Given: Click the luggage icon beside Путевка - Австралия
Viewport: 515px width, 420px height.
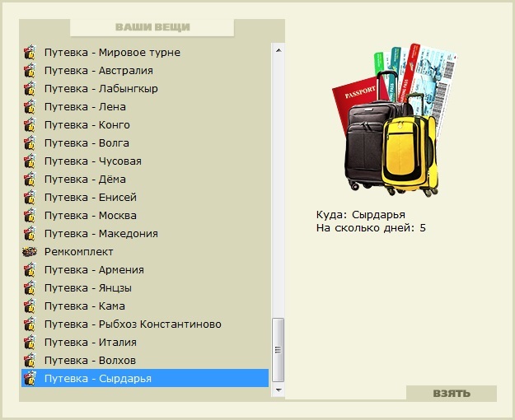Looking at the screenshot, I should pyautogui.click(x=30, y=71).
